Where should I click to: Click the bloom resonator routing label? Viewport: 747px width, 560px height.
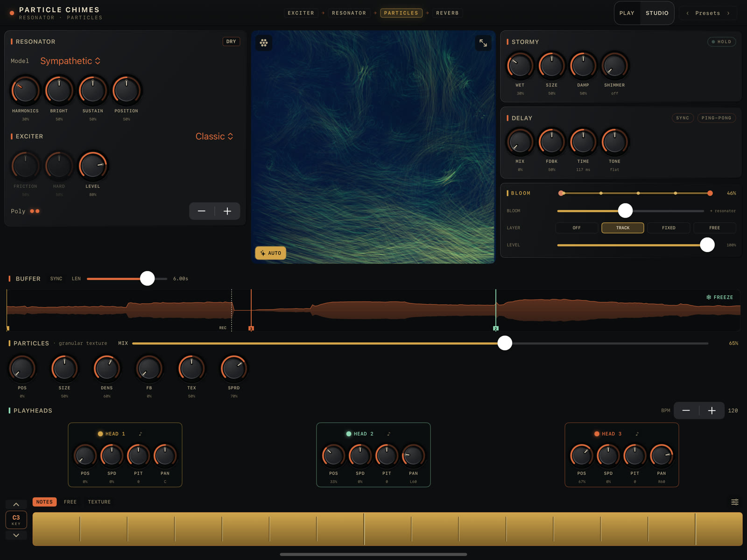pos(723,211)
